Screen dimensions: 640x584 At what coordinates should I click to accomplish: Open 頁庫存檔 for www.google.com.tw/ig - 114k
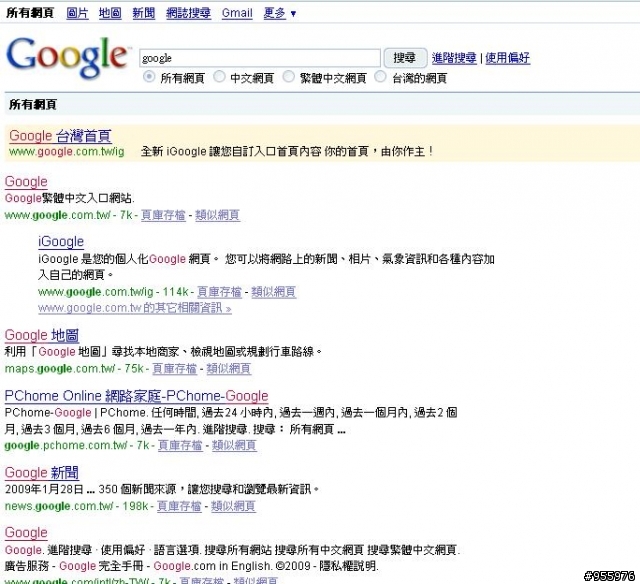click(x=220, y=292)
